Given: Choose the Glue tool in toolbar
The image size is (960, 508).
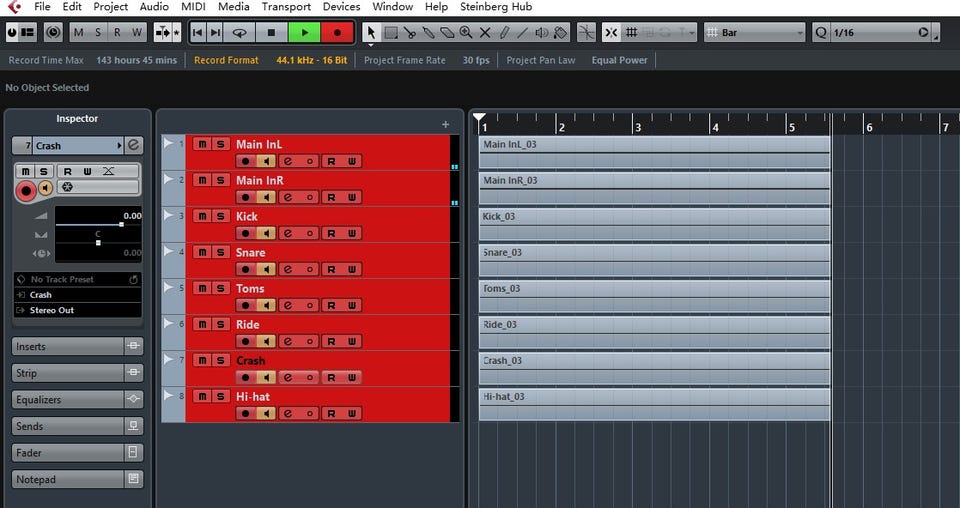Looking at the screenshot, I should (429, 32).
